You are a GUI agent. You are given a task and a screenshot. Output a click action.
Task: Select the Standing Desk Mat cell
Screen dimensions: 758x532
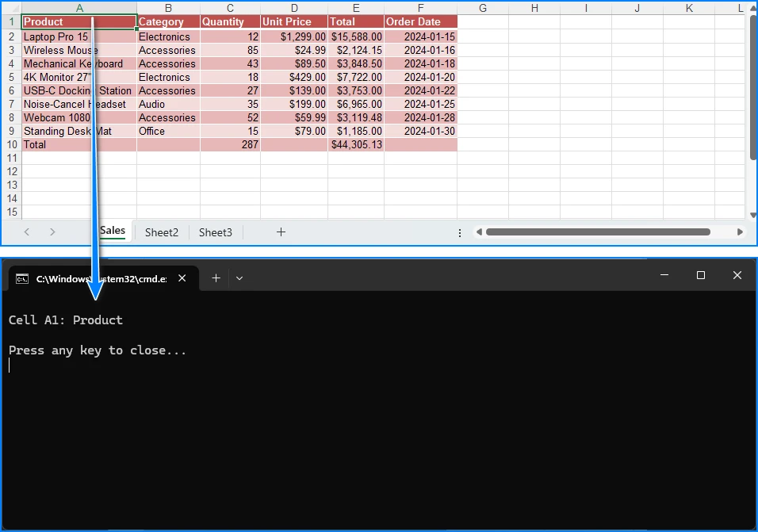[x=79, y=131]
